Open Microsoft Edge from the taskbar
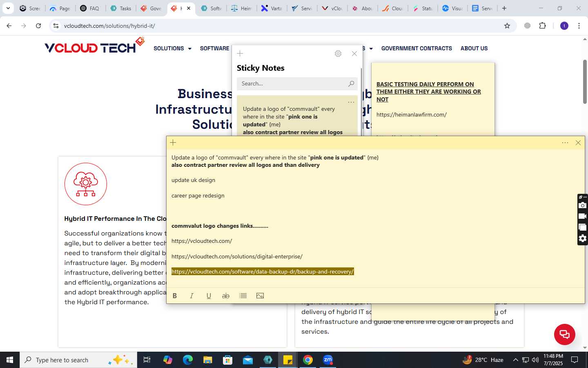The height and width of the screenshot is (368, 588). click(x=188, y=360)
